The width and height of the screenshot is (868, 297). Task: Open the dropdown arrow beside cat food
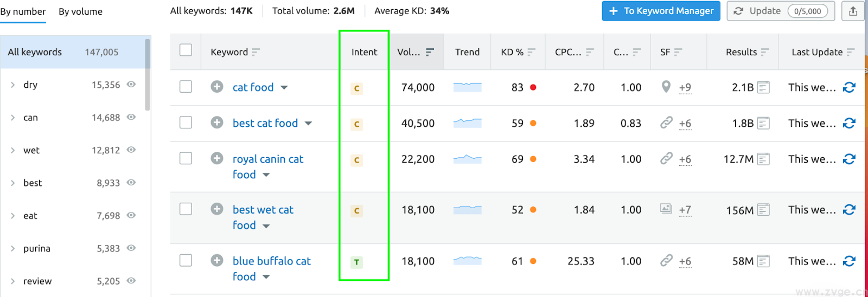[284, 88]
